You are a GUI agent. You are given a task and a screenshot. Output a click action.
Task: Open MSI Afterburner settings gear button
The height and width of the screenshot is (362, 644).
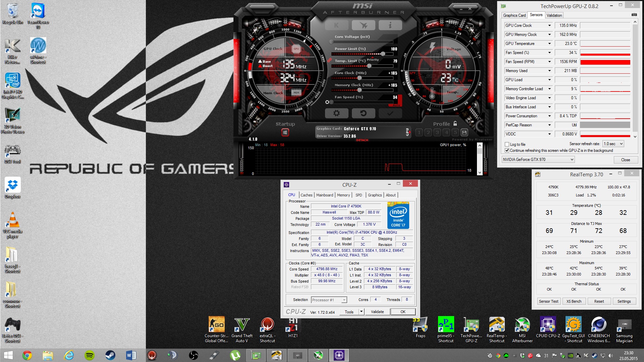tap(336, 113)
